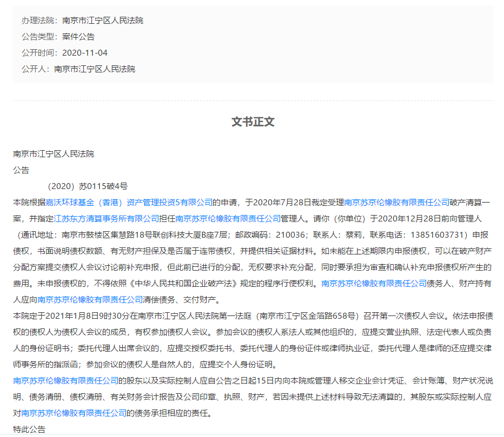
Task: Open the 江苏东方清算事务所有限公司 link
Action: coord(107,219)
